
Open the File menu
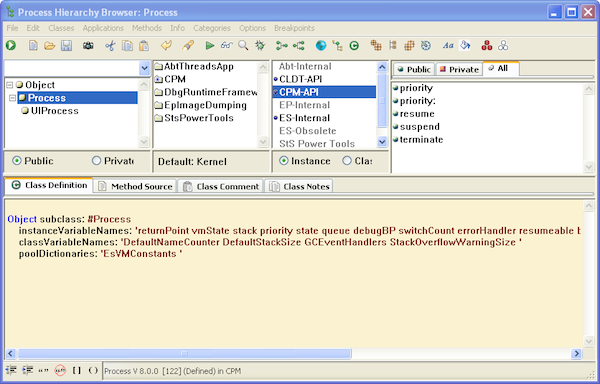click(12, 28)
